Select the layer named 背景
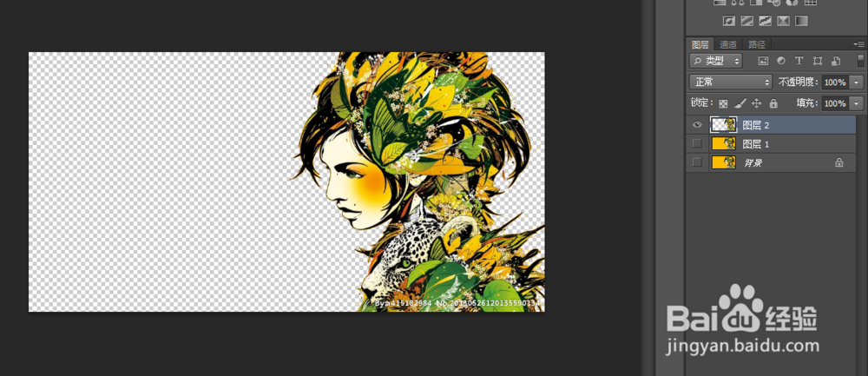 (753, 163)
